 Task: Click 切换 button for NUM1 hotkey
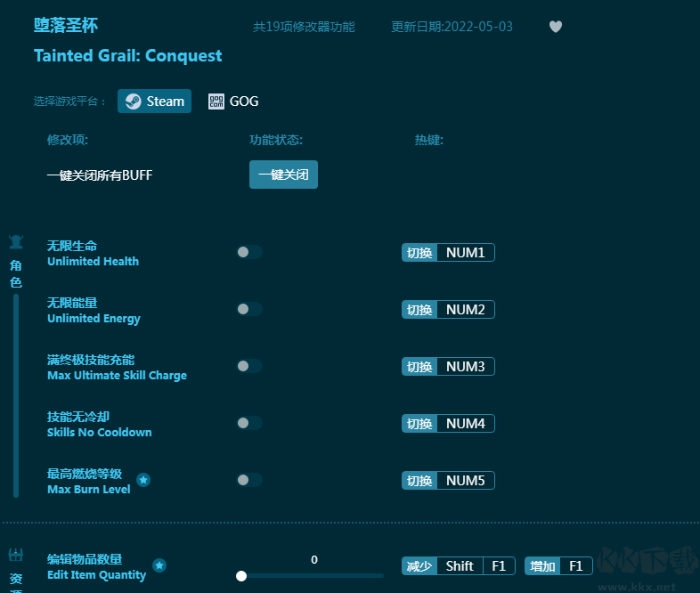tap(419, 253)
